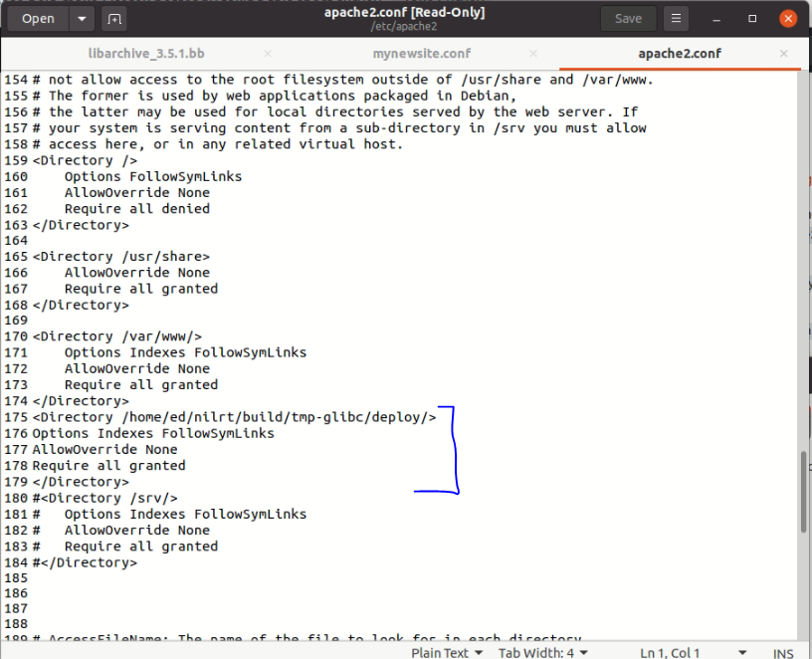Screen dimensions: 812x659
Task: Open the Plain Text language dropdown
Action: point(447,652)
